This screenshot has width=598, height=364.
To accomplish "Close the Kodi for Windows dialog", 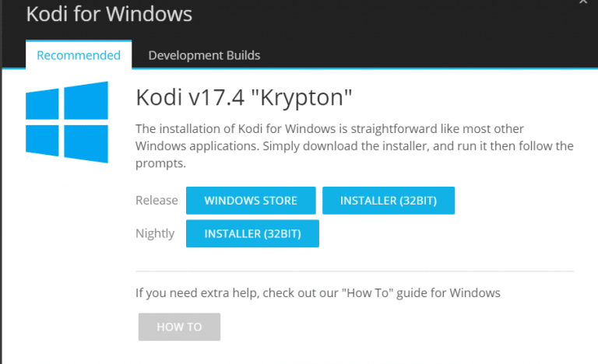I will [x=583, y=2].
